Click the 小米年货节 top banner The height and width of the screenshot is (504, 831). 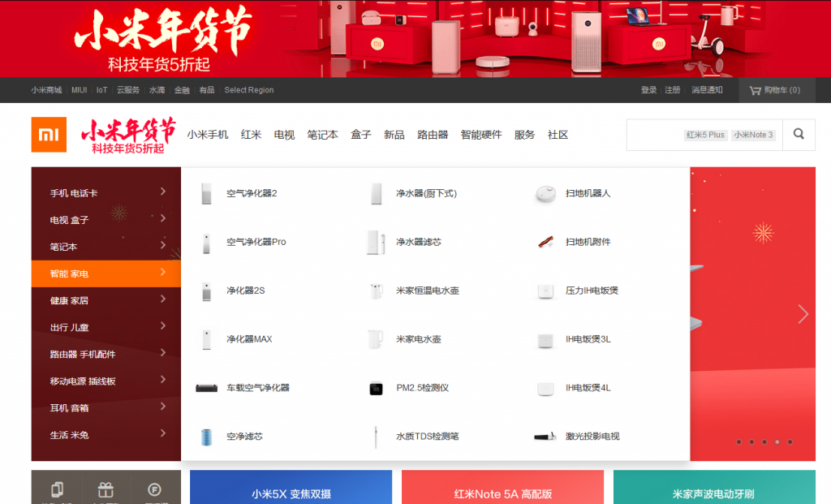tap(415, 39)
